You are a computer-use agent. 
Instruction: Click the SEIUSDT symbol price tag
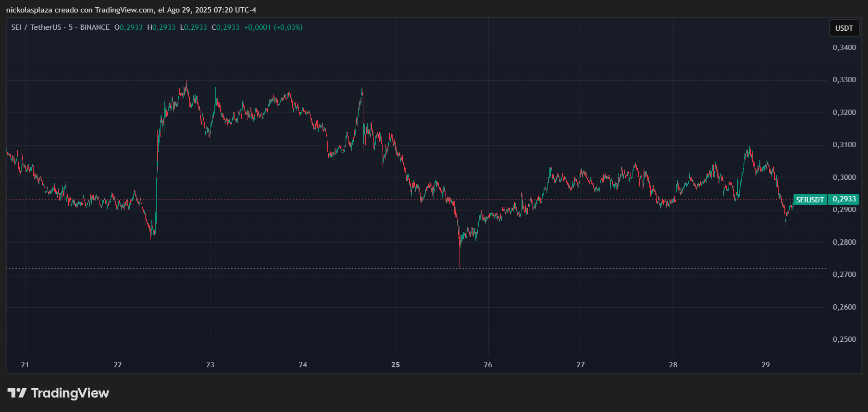point(810,200)
